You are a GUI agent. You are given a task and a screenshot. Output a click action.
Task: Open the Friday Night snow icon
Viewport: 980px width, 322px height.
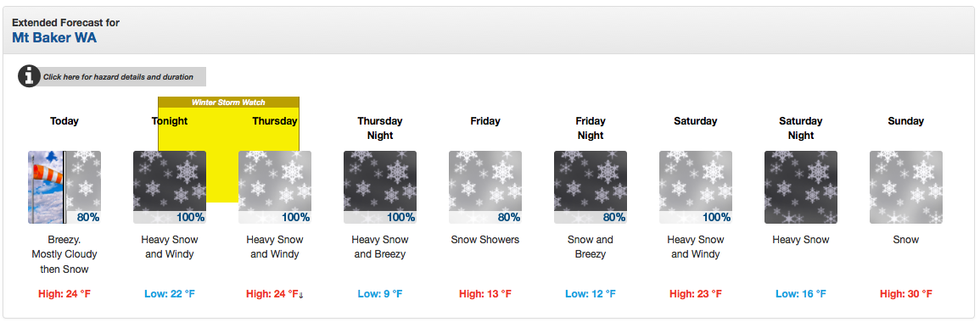(590, 187)
